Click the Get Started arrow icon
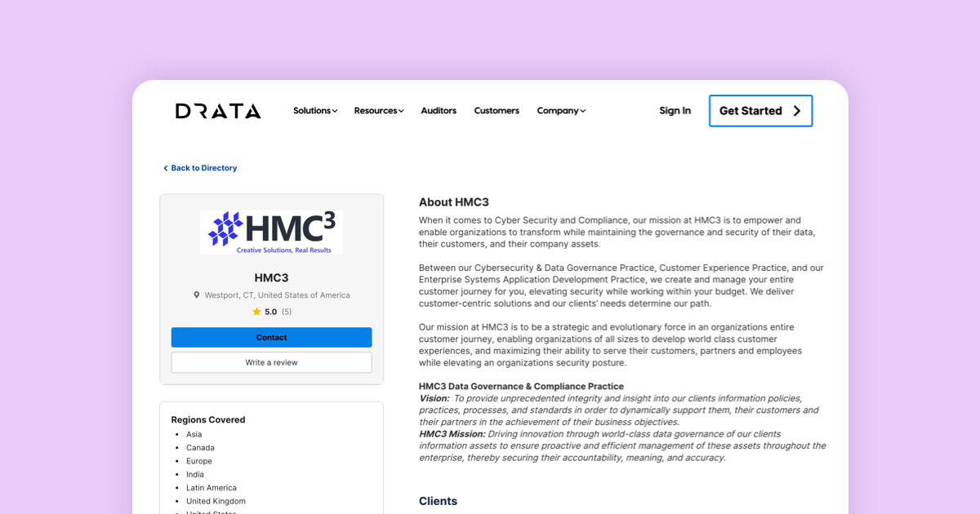The image size is (980, 514). point(797,111)
